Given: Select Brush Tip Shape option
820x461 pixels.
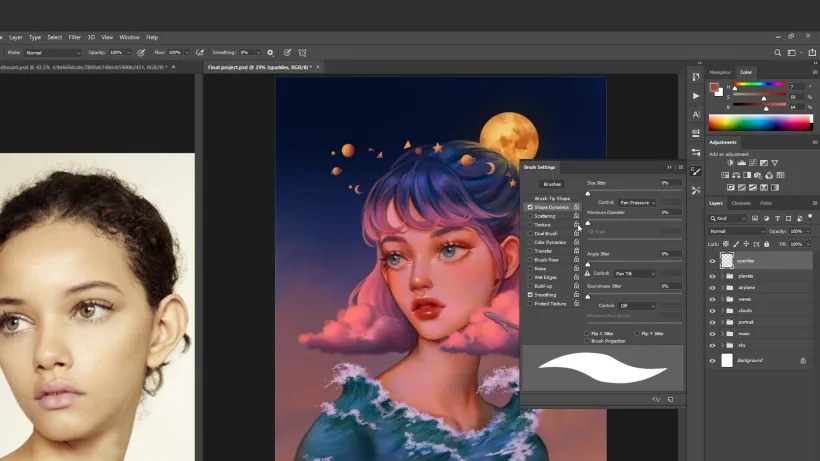Looking at the screenshot, I should [x=552, y=199].
